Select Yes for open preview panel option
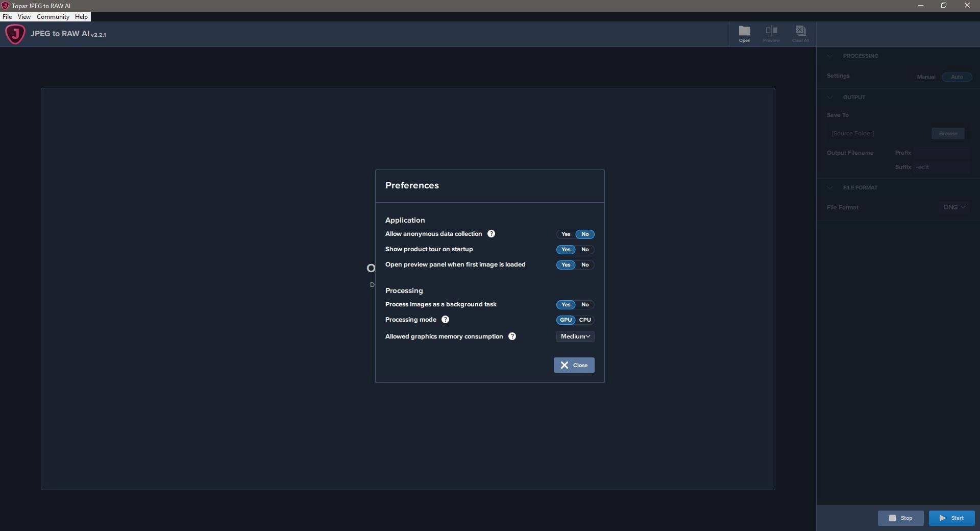The width and height of the screenshot is (980, 531). tap(566, 265)
